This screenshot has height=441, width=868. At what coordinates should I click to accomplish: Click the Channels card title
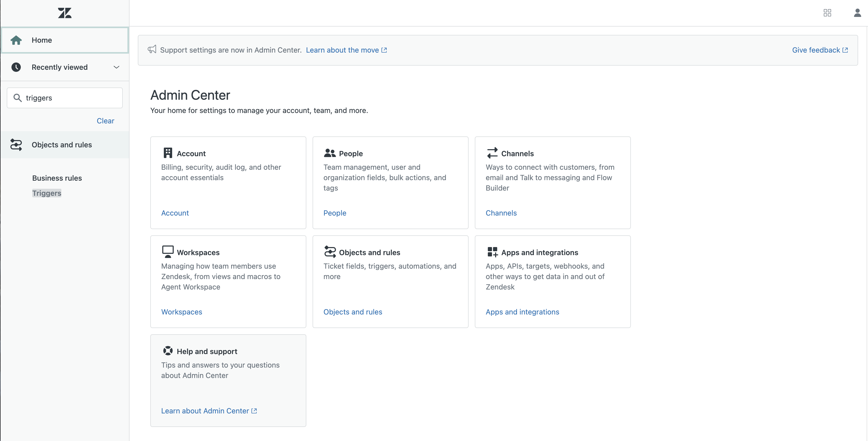(x=517, y=154)
